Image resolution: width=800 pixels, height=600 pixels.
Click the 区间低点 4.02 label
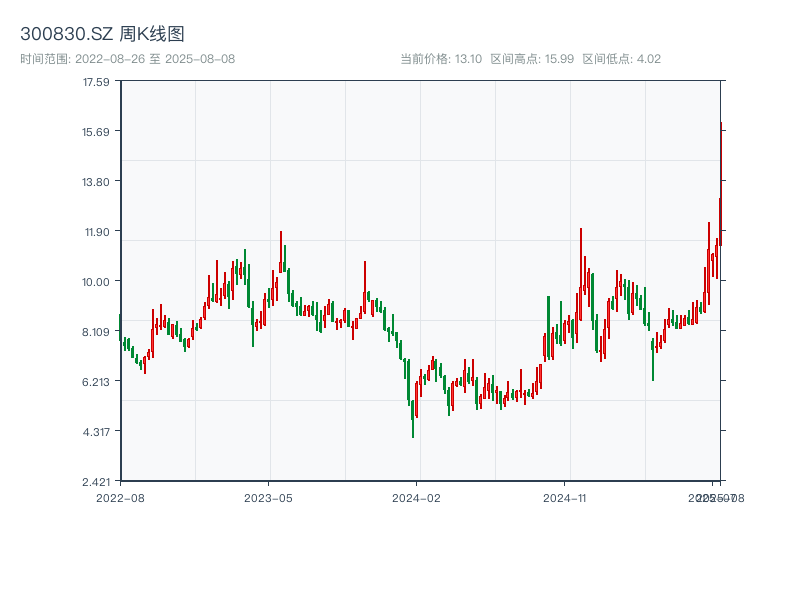(x=621, y=59)
